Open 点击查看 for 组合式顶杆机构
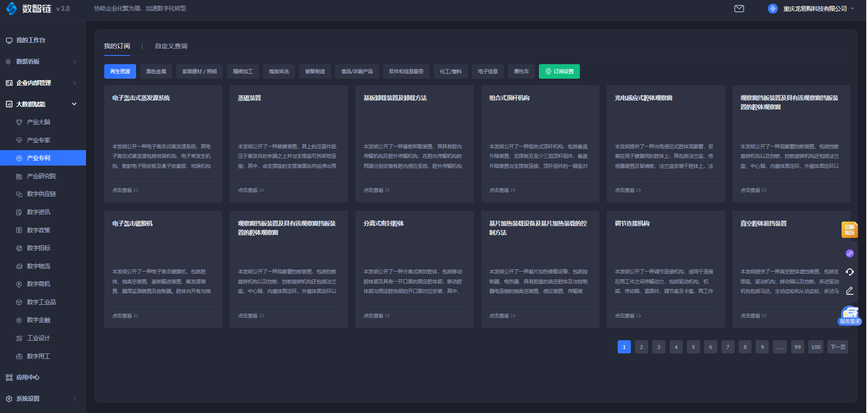The image size is (868, 413). (x=502, y=190)
